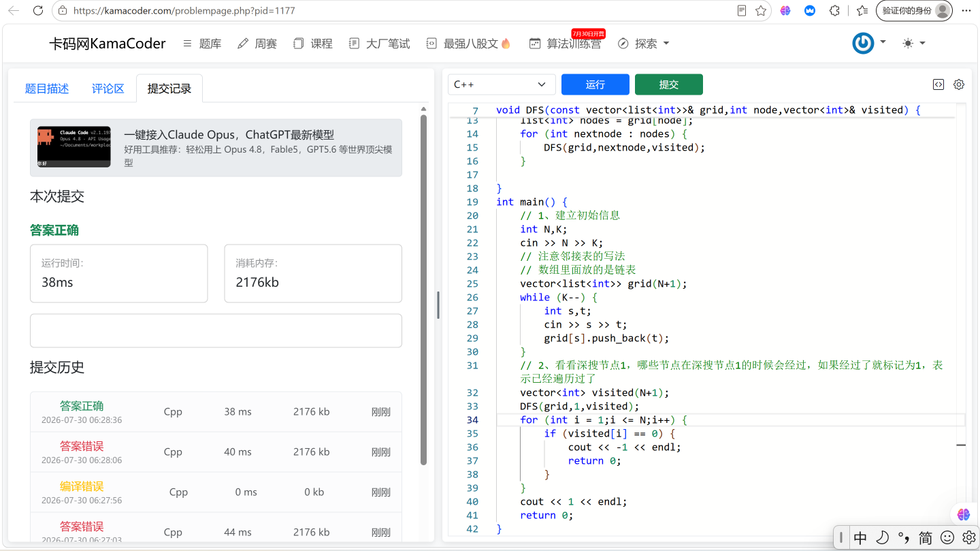Click the 消耗内存 2176kb result card
This screenshot has height=551, width=980.
[313, 273]
